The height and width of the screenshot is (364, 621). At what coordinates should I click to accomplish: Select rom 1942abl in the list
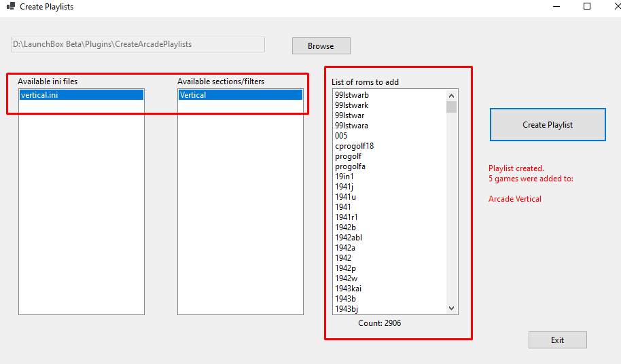click(x=349, y=238)
